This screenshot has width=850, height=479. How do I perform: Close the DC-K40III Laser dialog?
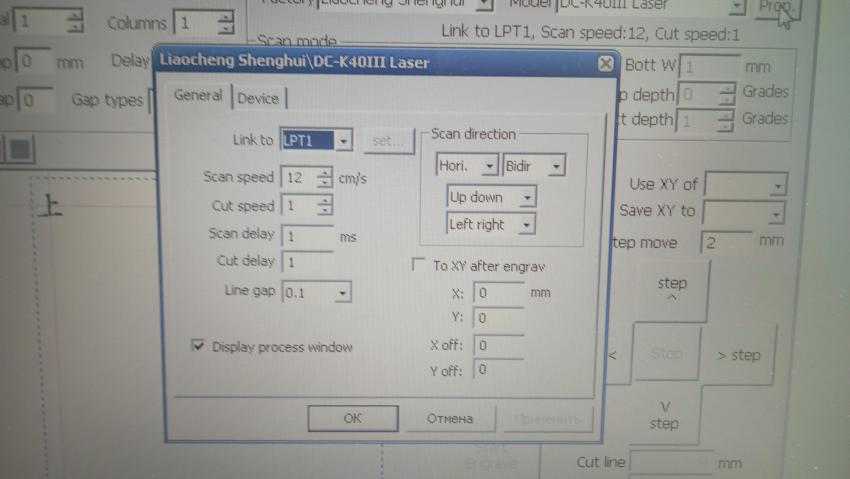(605, 64)
